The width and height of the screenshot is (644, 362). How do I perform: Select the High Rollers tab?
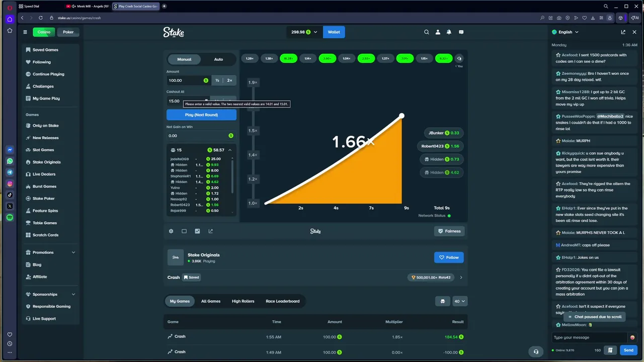click(243, 301)
